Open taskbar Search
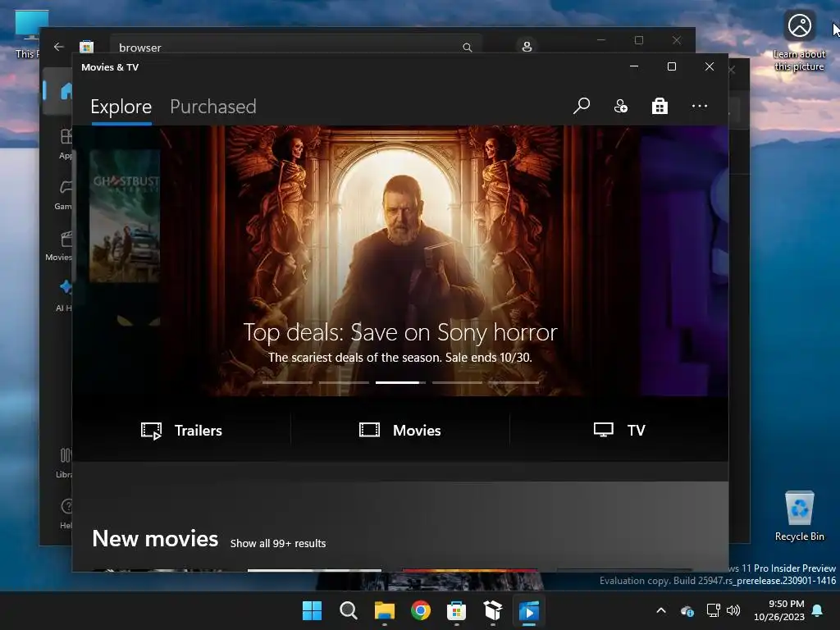This screenshot has width=840, height=630. coord(348,610)
